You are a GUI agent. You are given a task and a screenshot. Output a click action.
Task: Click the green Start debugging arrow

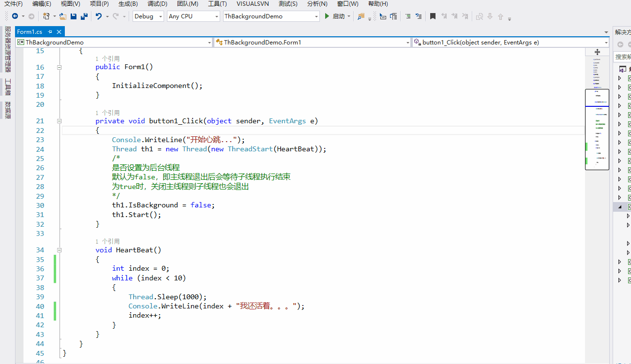point(327,16)
